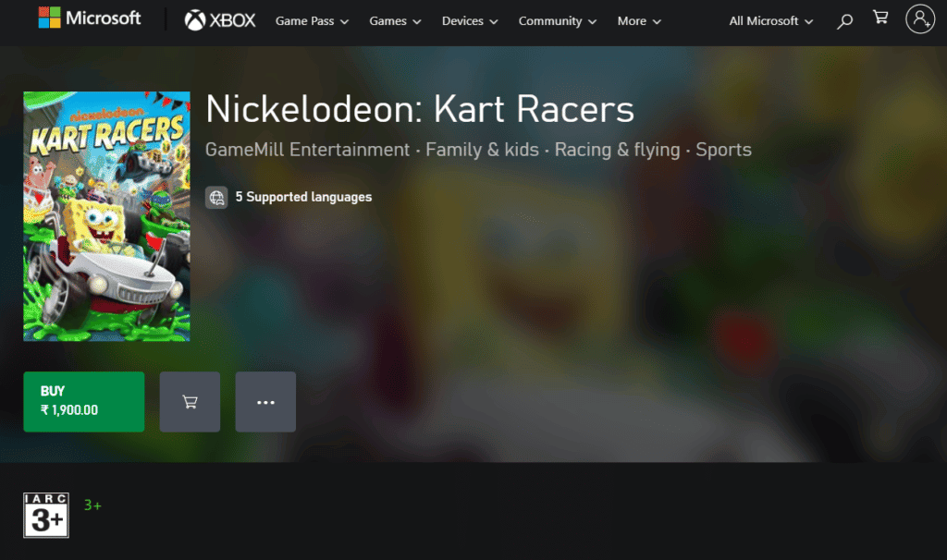Sign in via the account avatar icon

[x=920, y=18]
